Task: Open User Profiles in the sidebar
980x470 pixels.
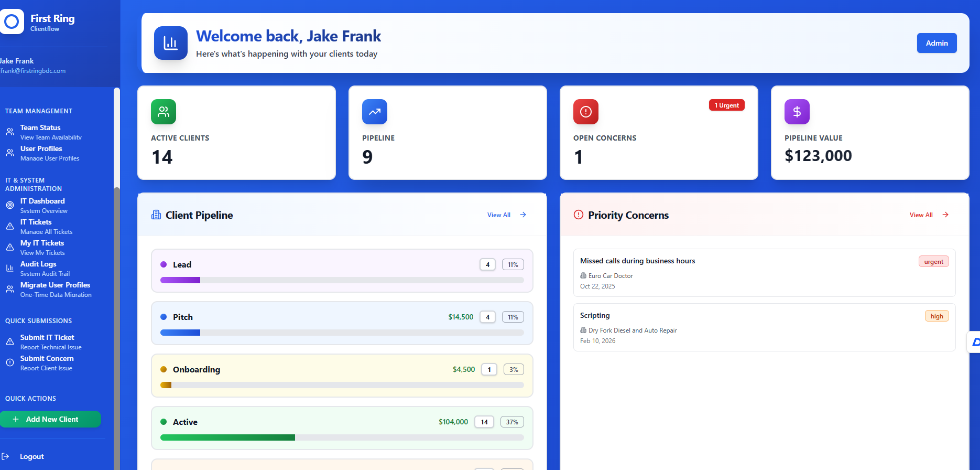Action: (x=50, y=153)
